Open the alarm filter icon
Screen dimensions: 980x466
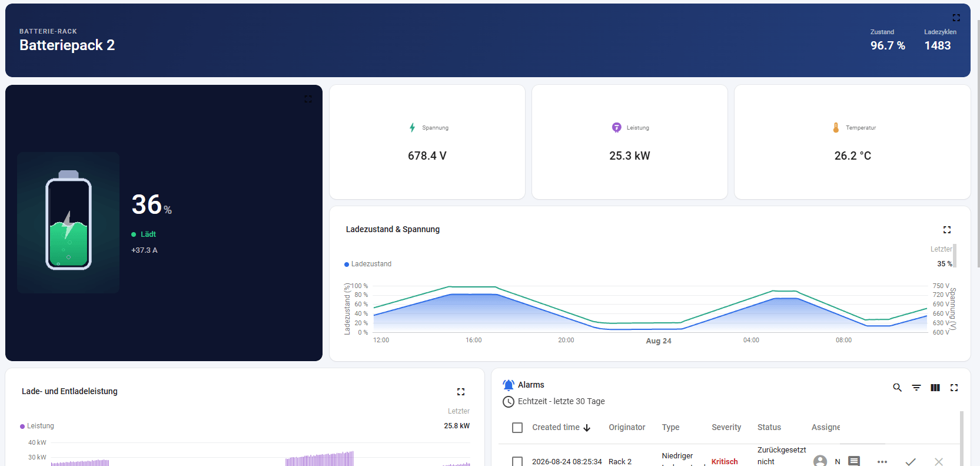[916, 388]
